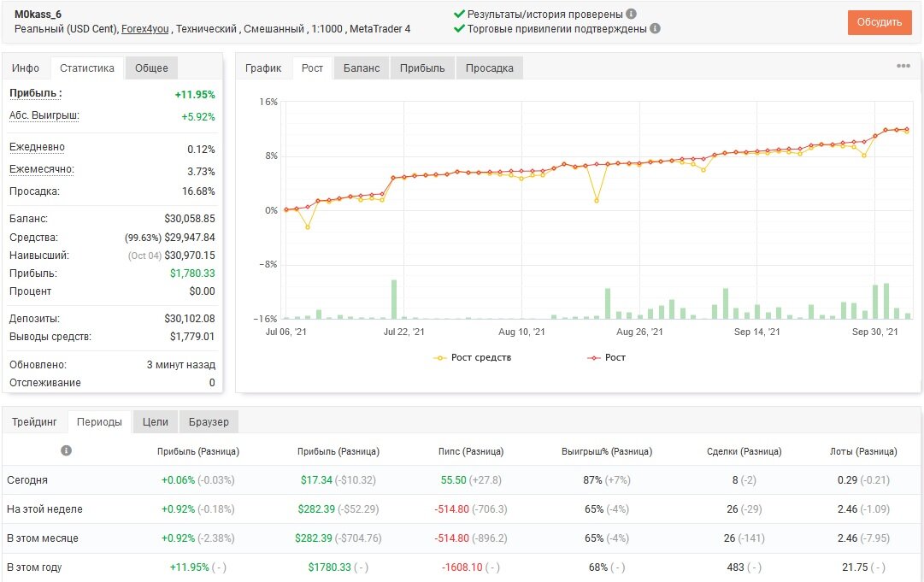Open the Браузер tab
The width and height of the screenshot is (924, 582).
pyautogui.click(x=209, y=422)
